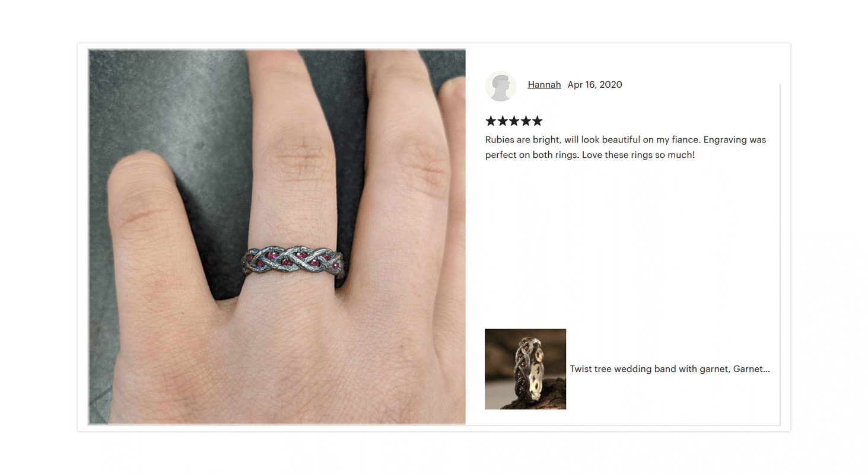Click the fifth rating star
This screenshot has height=474, width=868.
(x=537, y=121)
